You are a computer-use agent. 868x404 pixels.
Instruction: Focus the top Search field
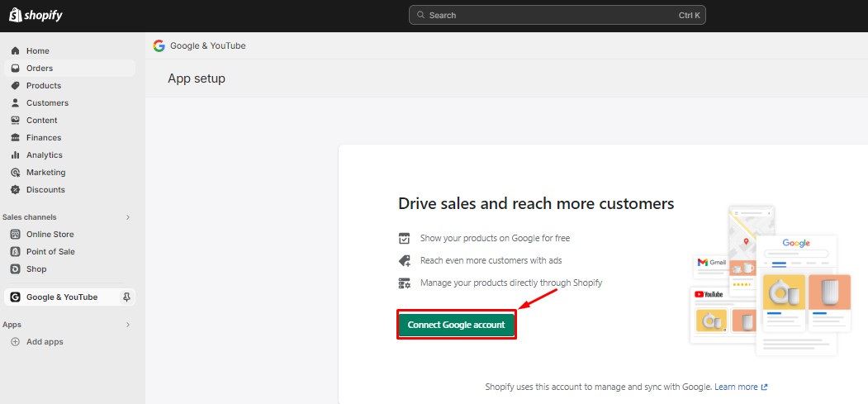click(x=557, y=16)
